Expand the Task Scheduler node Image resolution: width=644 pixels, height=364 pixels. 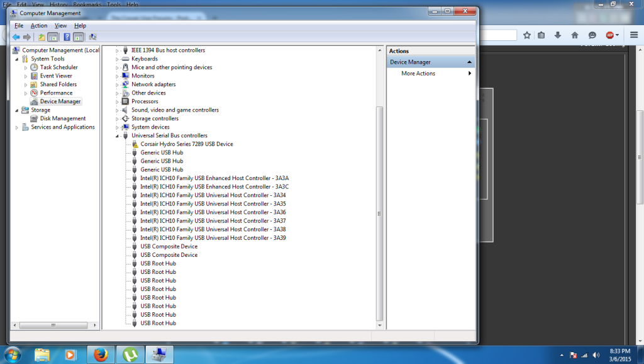coord(26,68)
